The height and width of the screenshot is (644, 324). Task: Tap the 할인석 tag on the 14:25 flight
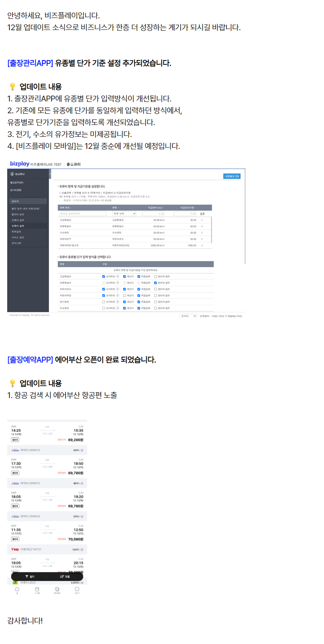15,440
